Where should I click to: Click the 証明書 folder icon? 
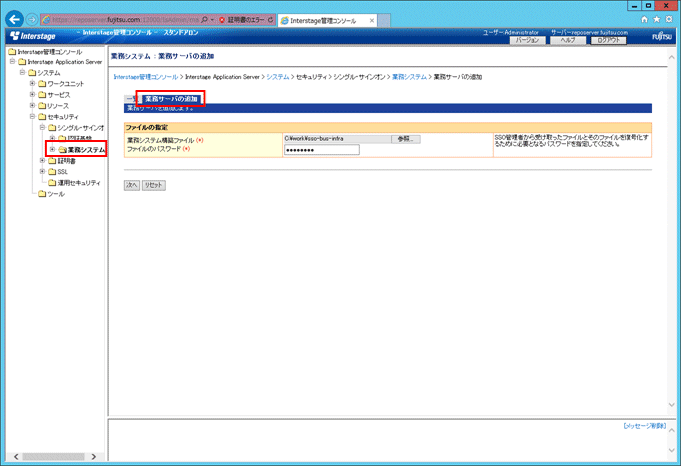[x=52, y=161]
